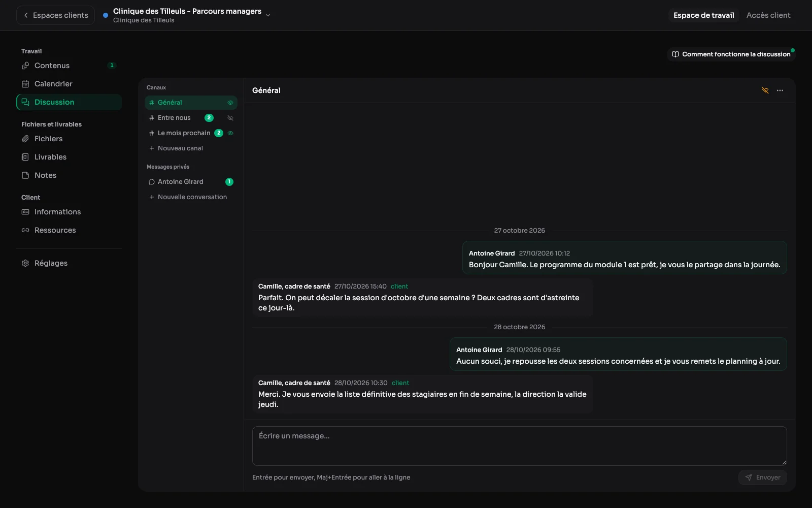Toggle visibility eye on Général channel
Viewport: 812px width, 508px height.
point(230,103)
